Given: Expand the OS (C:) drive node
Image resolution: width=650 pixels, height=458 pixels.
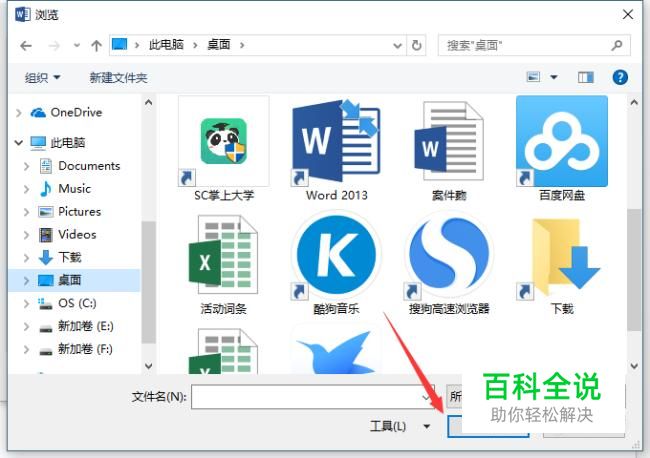Looking at the screenshot, I should (x=27, y=303).
